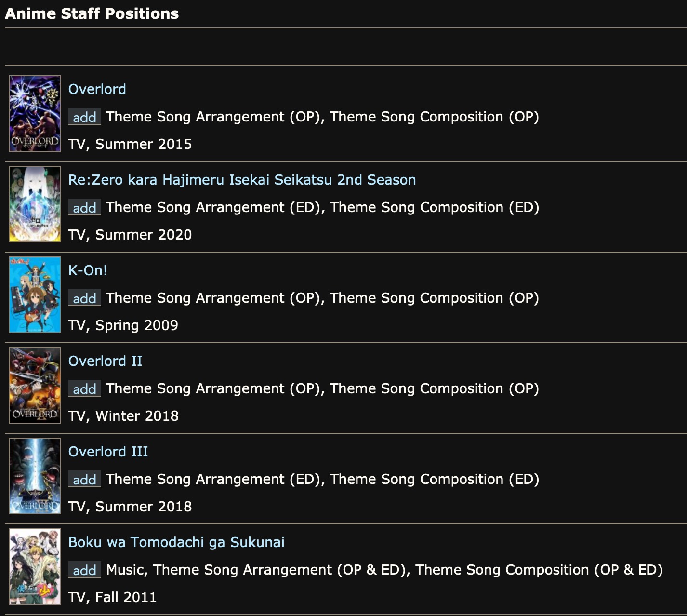This screenshot has height=616, width=687.
Task: Add K-On! to your list
Action: (x=84, y=298)
